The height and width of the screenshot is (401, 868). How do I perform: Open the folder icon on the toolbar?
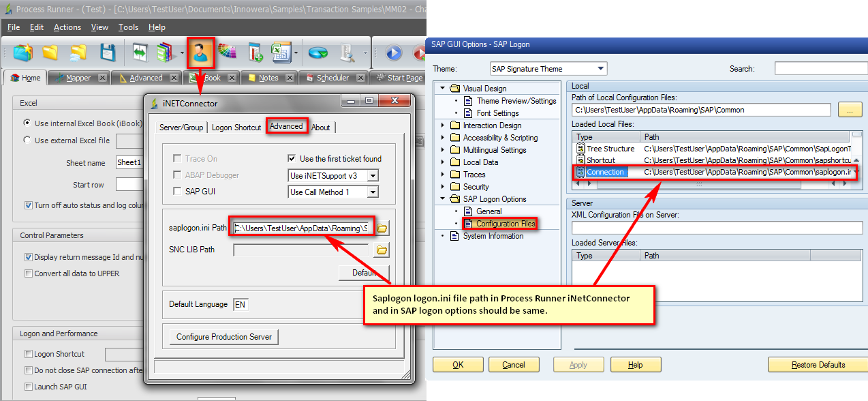tap(51, 53)
